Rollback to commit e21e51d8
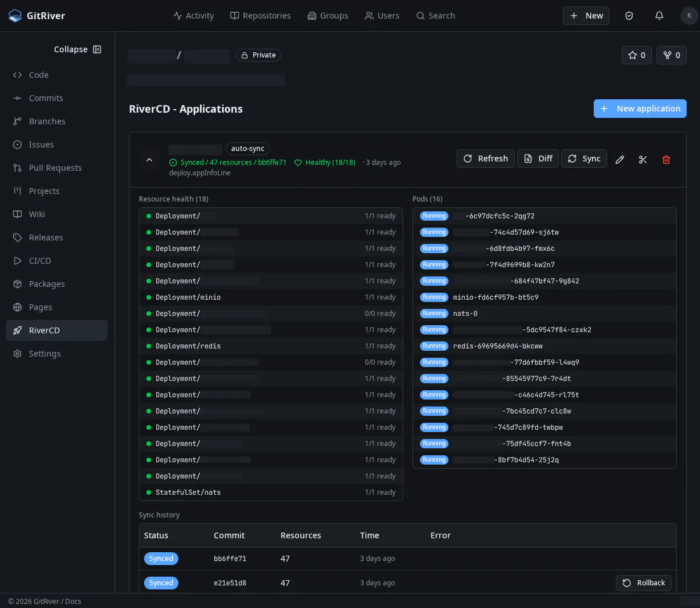This screenshot has width=700, height=608. pos(644,583)
